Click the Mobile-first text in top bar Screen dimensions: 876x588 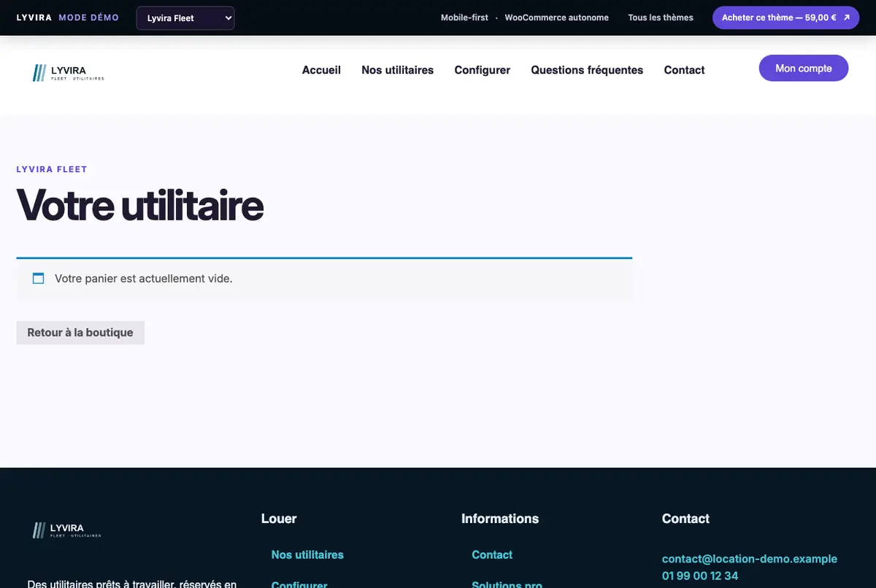(x=464, y=18)
